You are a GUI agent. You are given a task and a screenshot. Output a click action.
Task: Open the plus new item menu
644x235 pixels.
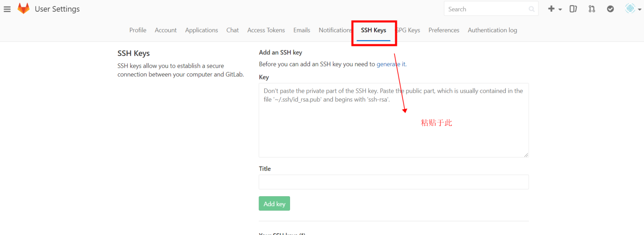click(555, 9)
